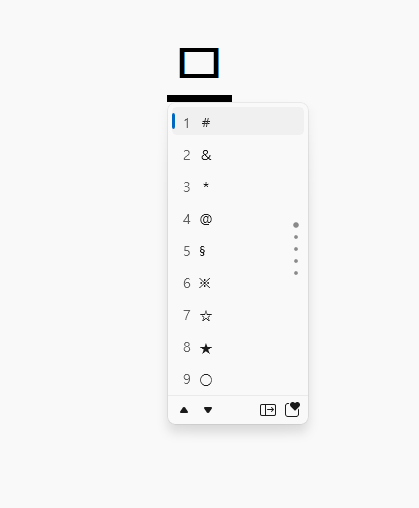This screenshot has height=508, width=419.
Task: Pick the circle symbol candidate numbered 9
Action: (238, 379)
